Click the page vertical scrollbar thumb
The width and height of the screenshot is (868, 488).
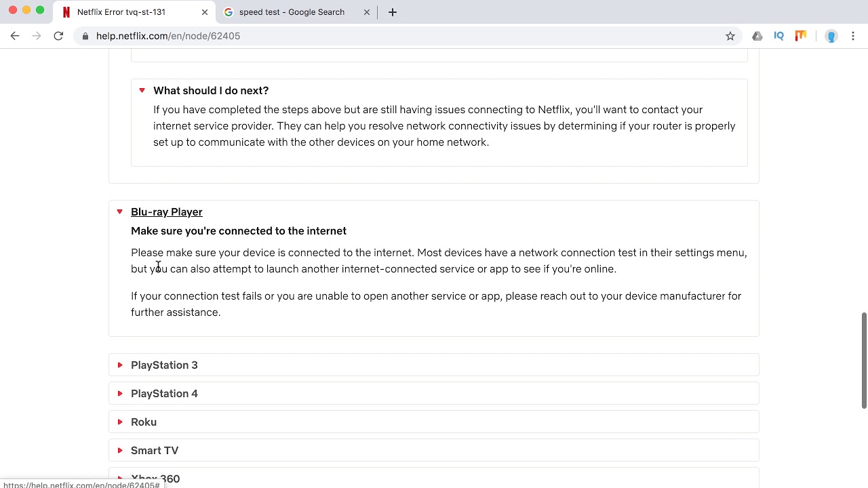pos(864,360)
